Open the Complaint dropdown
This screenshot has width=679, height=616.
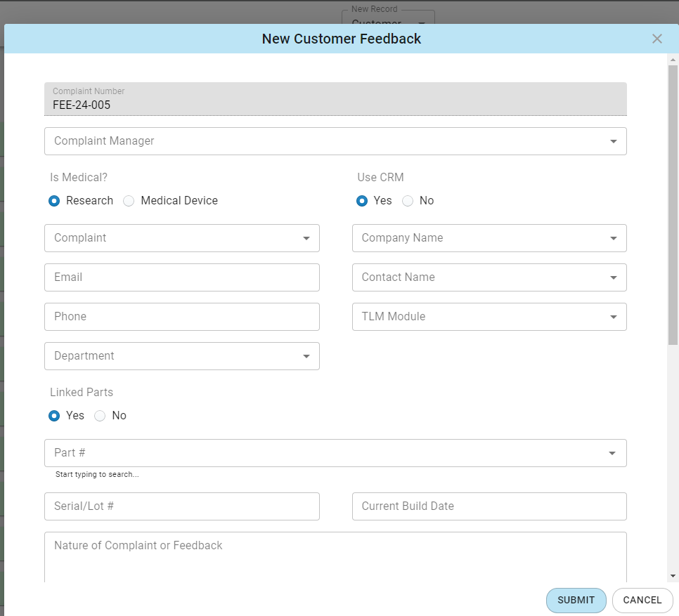(x=181, y=238)
